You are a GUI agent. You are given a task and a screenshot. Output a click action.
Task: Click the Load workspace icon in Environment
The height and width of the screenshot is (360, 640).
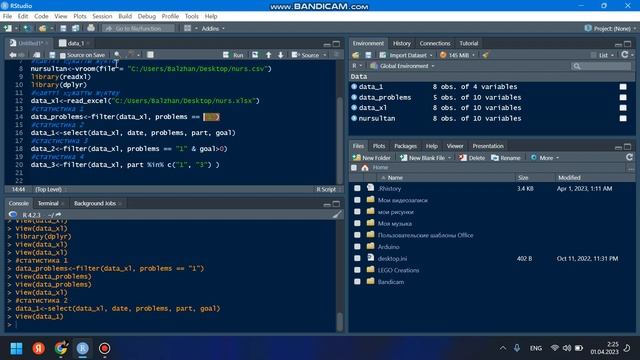pos(356,55)
